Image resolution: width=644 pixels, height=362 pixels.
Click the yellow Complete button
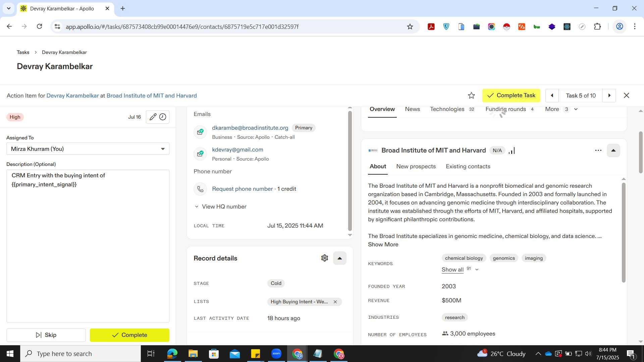pyautogui.click(x=129, y=335)
